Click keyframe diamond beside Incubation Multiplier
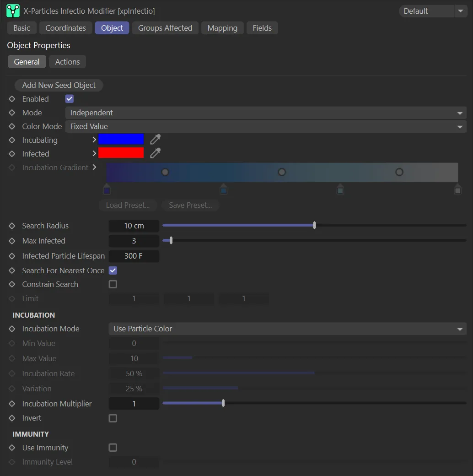473x476 pixels. point(12,404)
